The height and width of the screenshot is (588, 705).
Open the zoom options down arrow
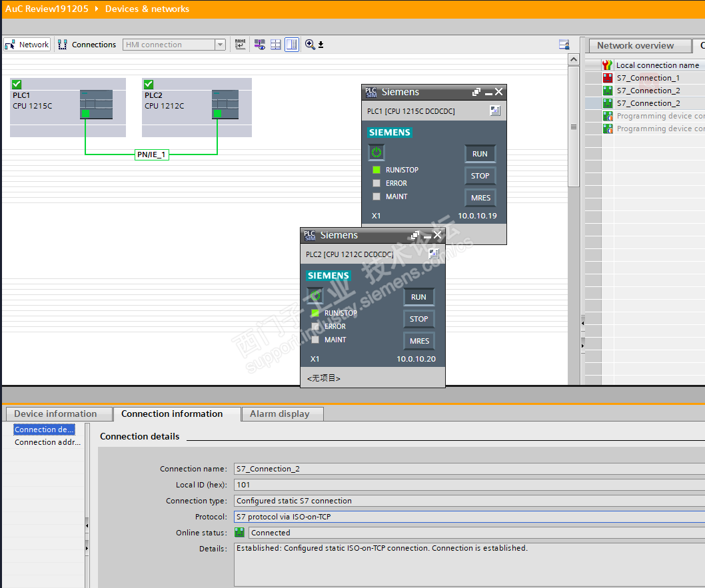click(321, 45)
